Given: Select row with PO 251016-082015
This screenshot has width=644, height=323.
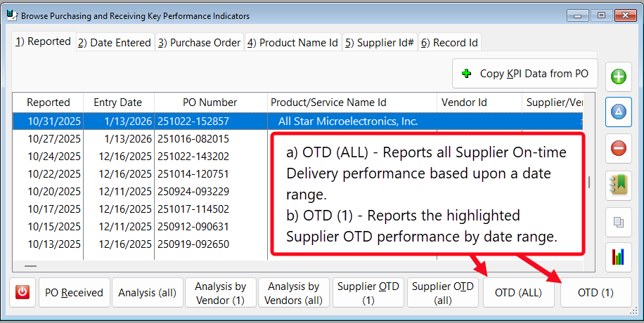Looking at the screenshot, I should 193,139.
